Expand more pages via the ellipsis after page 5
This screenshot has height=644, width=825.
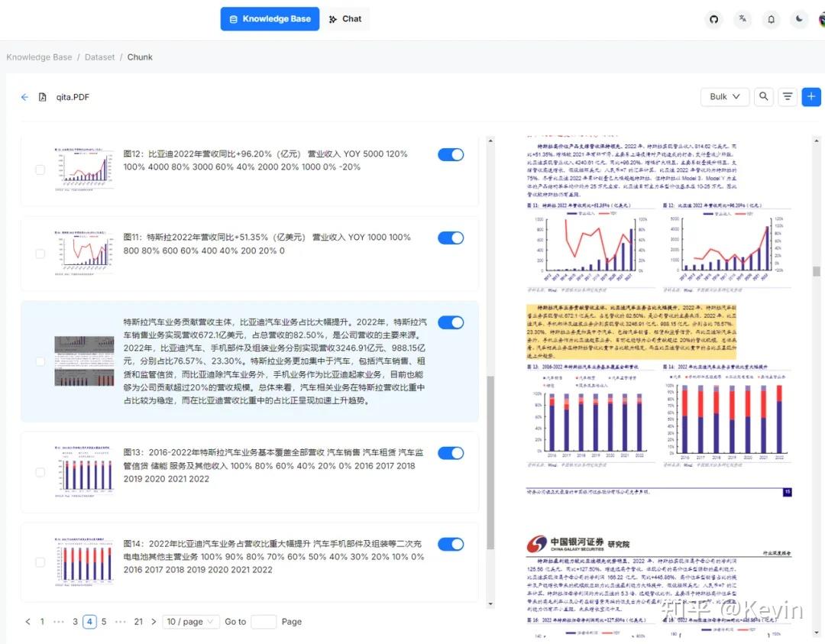tap(121, 621)
